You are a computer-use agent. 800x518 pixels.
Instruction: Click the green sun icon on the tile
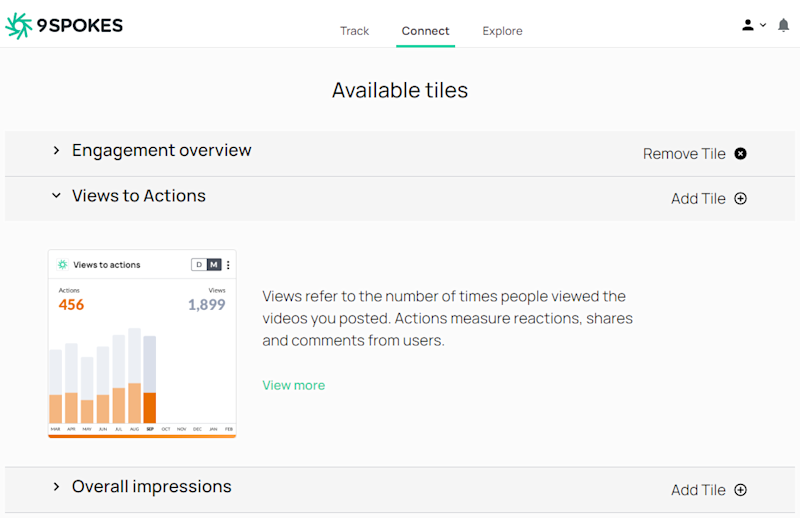click(x=62, y=265)
